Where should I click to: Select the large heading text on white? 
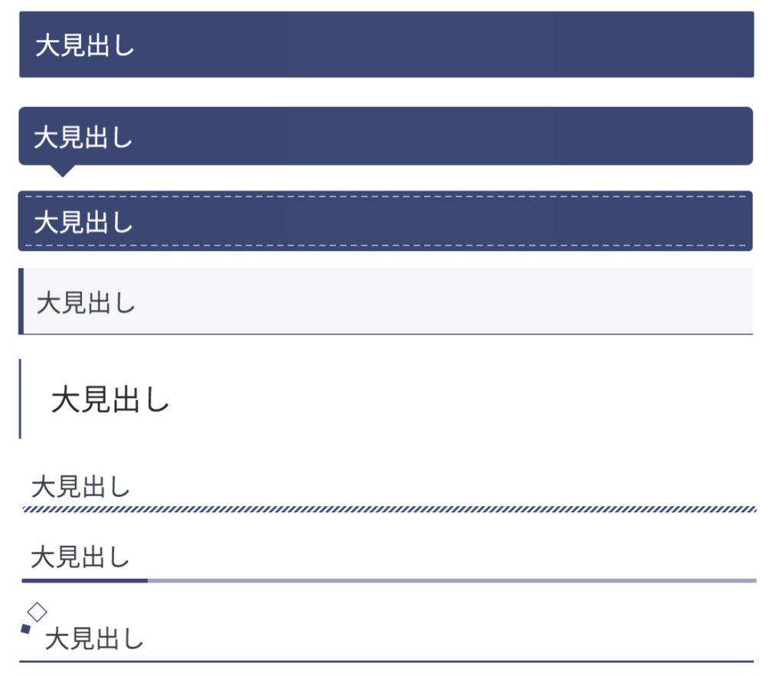(x=110, y=400)
